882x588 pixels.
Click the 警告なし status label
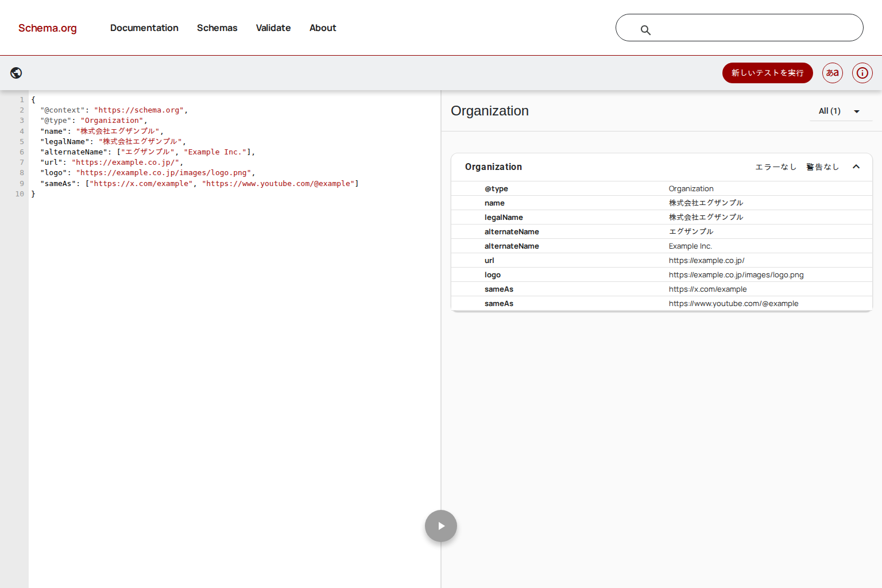(823, 167)
